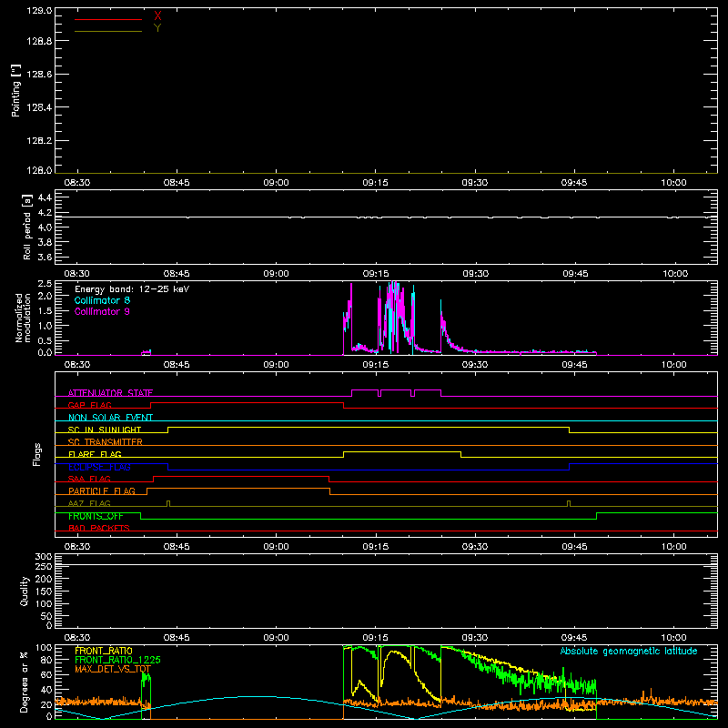Click the 'Flags' y-axis title

click(x=37, y=454)
